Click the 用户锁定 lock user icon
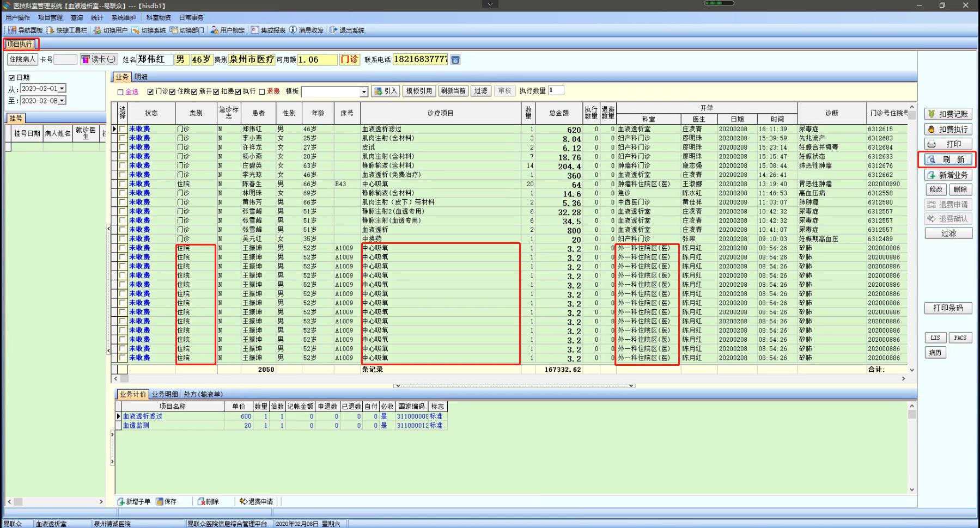The image size is (980, 528). (215, 30)
